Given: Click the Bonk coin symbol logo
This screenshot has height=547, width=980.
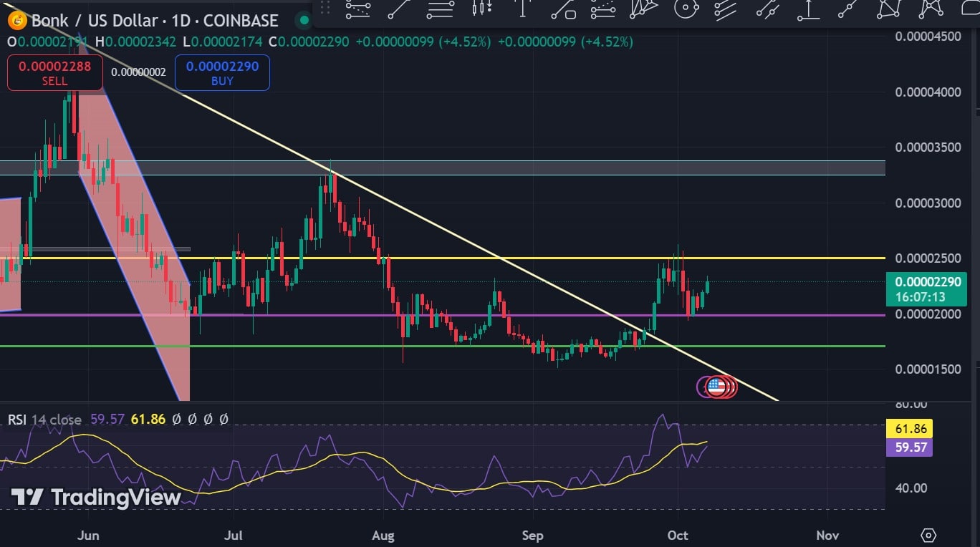Looking at the screenshot, I should (17, 20).
